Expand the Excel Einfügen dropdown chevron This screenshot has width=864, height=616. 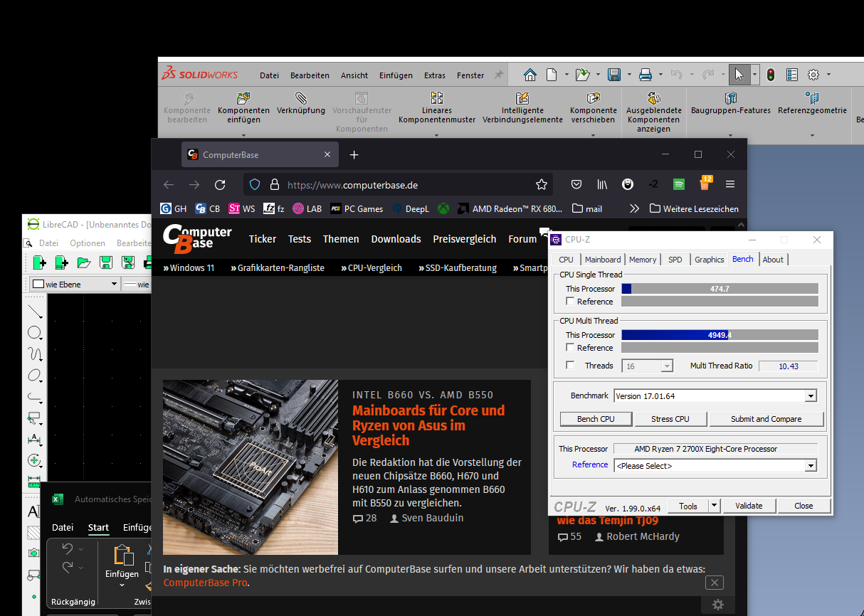pyautogui.click(x=122, y=585)
